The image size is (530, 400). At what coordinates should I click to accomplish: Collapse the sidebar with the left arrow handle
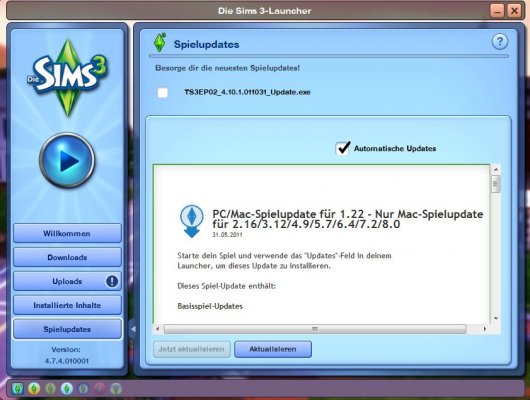pos(133,329)
